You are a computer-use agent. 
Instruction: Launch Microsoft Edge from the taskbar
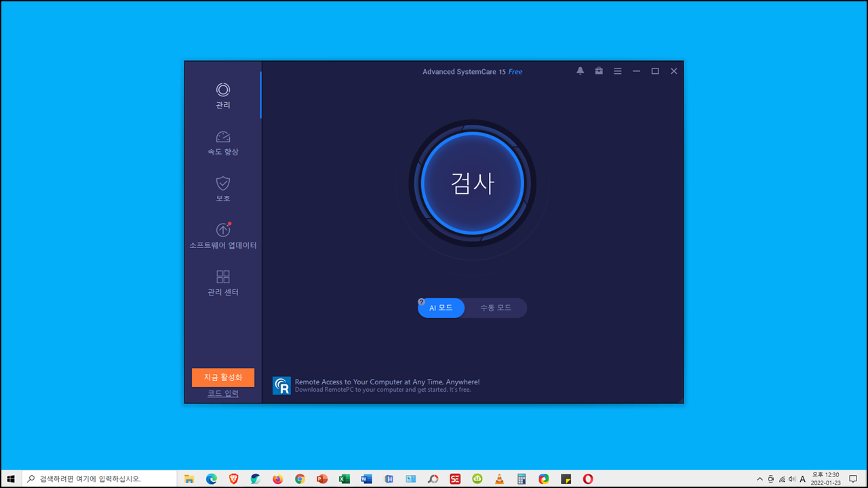(212, 479)
